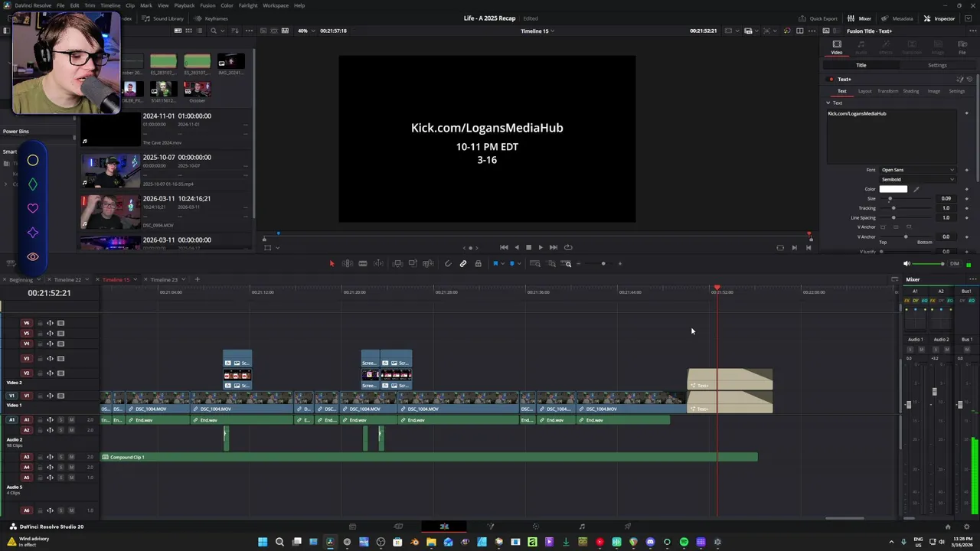
Task: Open Timeline 15 name dropdown in viewer
Action: (537, 31)
